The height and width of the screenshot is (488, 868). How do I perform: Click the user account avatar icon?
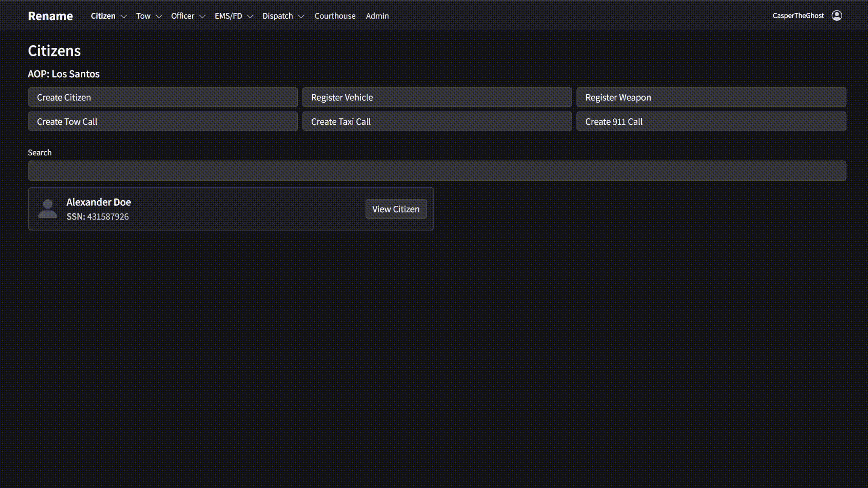[x=836, y=16]
